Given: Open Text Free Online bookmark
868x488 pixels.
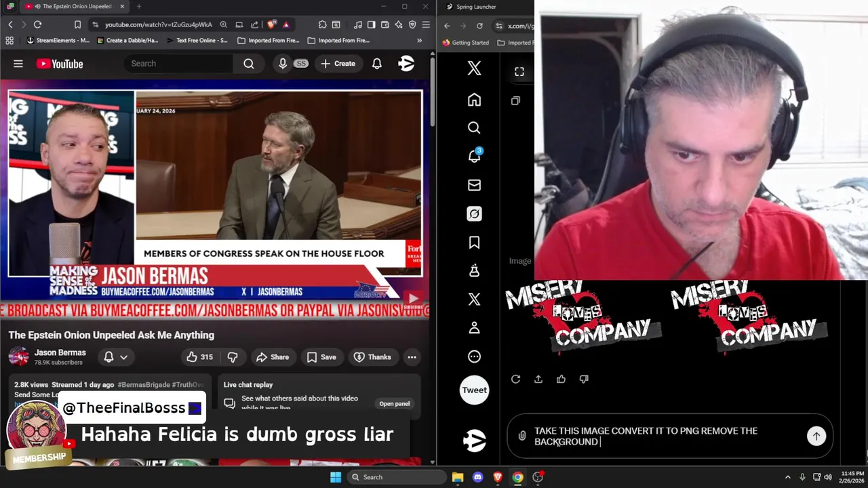Looking at the screenshot, I should [x=197, y=41].
